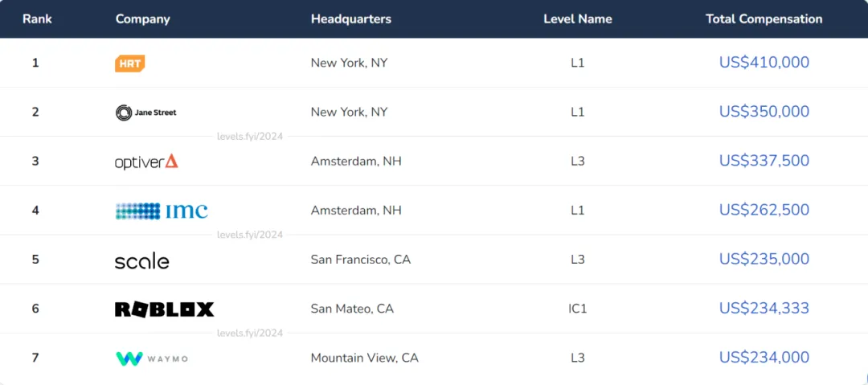Sort by Headquarters column header
Viewport: 868px width, 385px height.
[x=351, y=18]
